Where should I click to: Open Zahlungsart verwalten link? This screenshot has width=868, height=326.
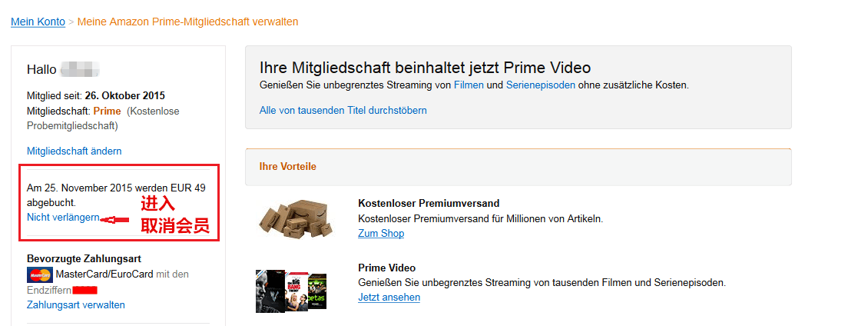click(76, 305)
